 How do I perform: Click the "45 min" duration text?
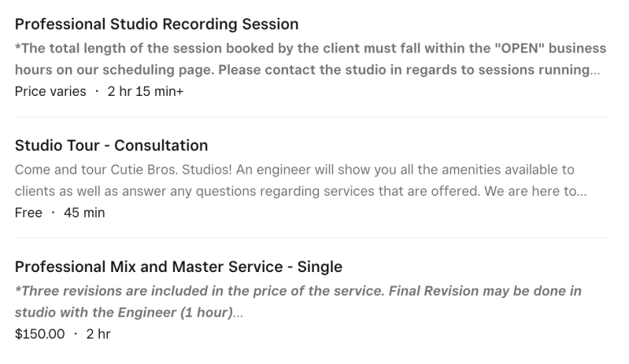(84, 212)
